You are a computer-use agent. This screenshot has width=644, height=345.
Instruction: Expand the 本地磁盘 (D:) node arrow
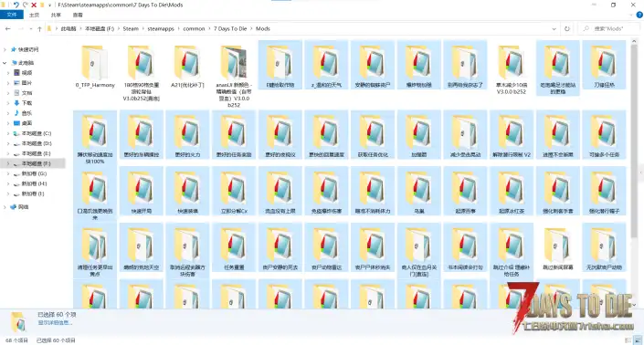(x=8, y=143)
